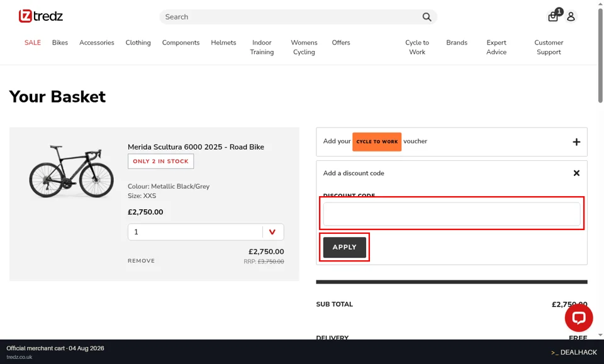This screenshot has width=604, height=364.
Task: Click the 'Your Basket' heading
Action: (57, 97)
